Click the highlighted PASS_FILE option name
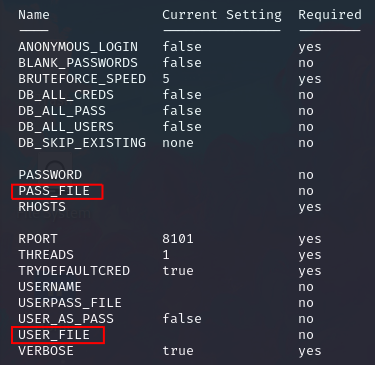The image size is (375, 365). tap(54, 191)
